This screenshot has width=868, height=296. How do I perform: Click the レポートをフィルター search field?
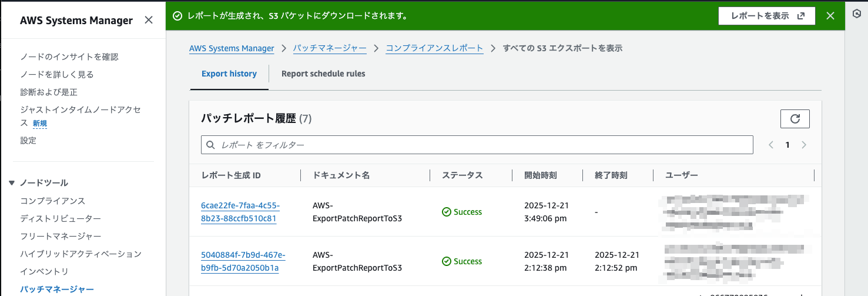pos(477,145)
